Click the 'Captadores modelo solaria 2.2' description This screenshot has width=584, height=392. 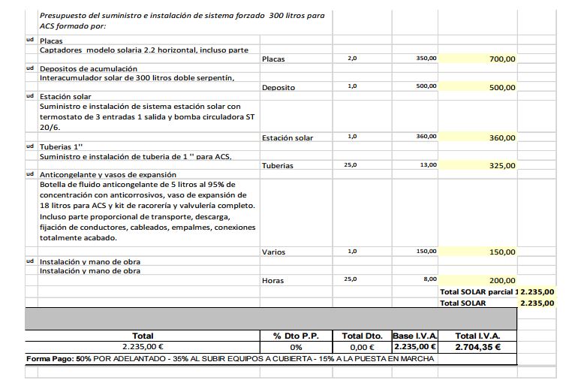[x=144, y=50]
